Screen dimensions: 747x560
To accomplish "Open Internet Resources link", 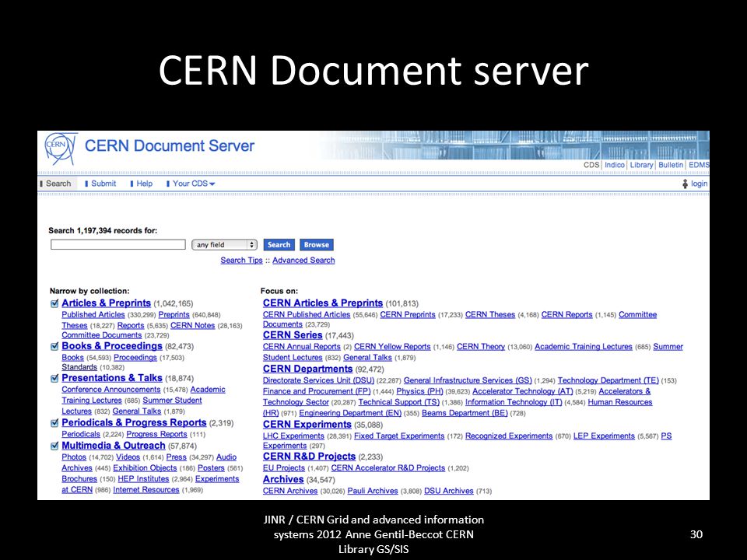I will point(146,490).
